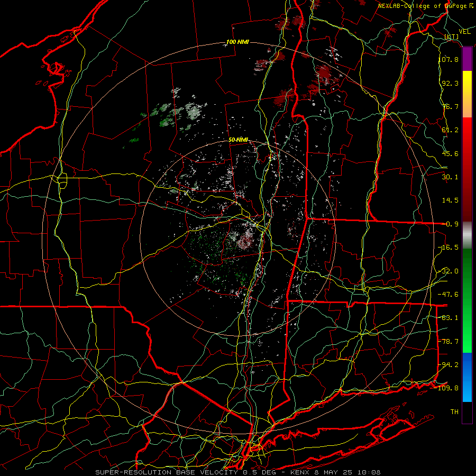This screenshot has height=476, width=476.
Task: Click the [KT] units label
Action: (x=452, y=37)
